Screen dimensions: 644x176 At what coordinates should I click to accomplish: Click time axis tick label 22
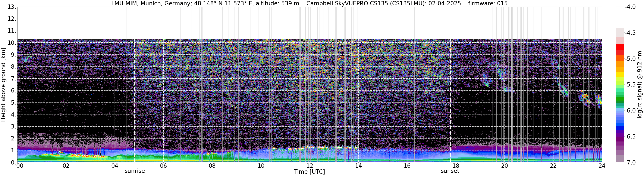[x=553, y=166]
